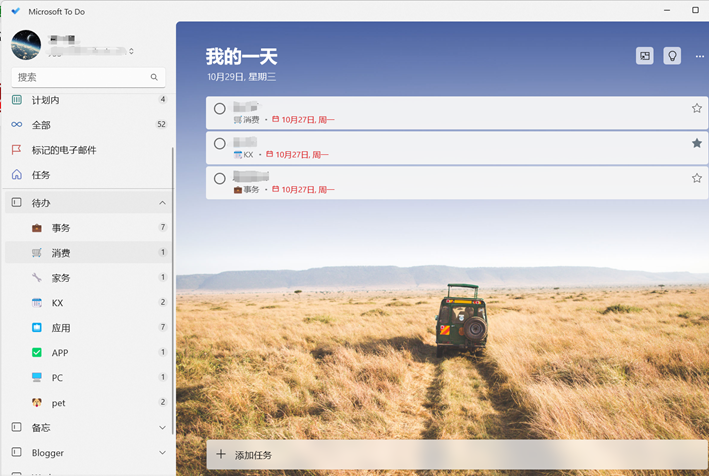
Task: Open the background theme picture icon
Action: 645,56
